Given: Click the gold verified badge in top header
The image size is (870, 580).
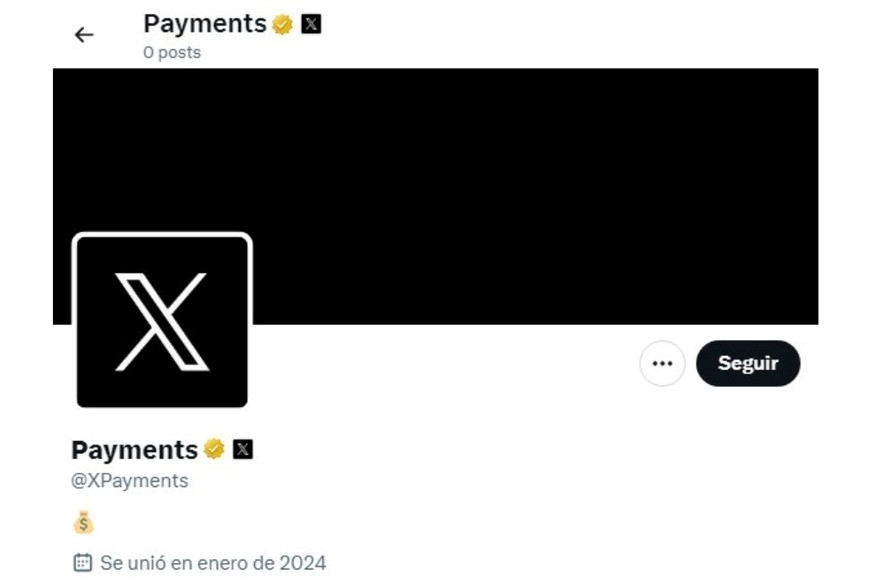Looking at the screenshot, I should (282, 24).
